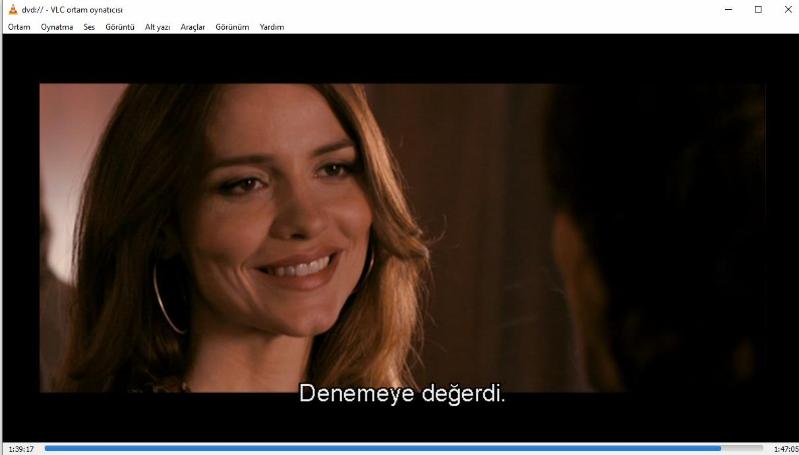Screen dimensions: 799x455
Task: Maximize the VLC window
Action: (x=757, y=9)
